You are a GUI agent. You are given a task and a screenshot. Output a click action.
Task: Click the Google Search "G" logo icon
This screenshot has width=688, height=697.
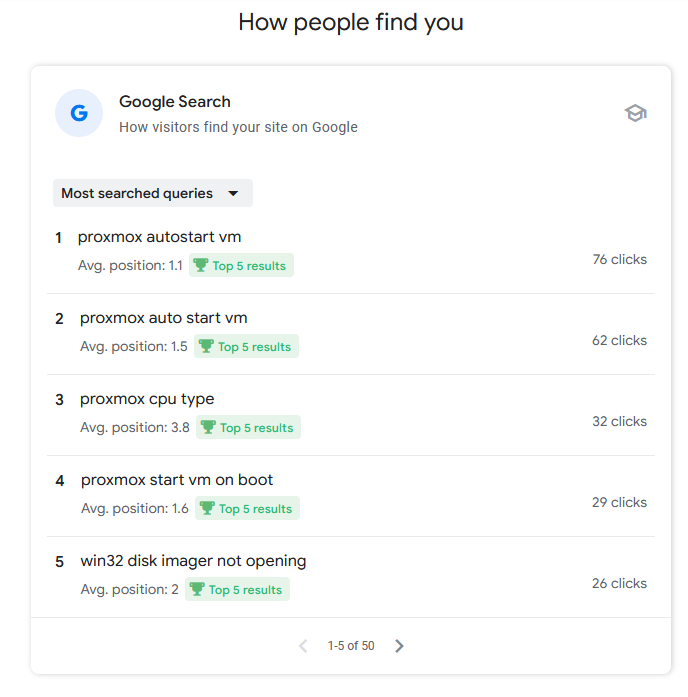point(79,113)
